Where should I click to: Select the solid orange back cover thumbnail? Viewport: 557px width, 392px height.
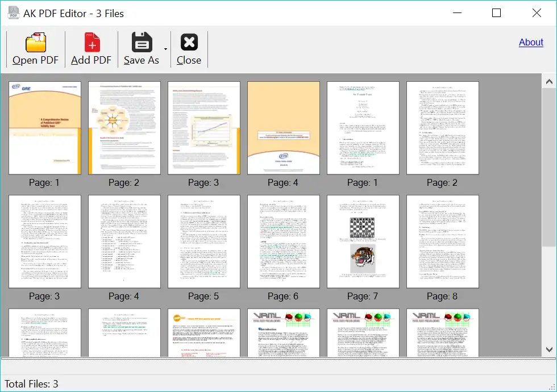pos(284,128)
